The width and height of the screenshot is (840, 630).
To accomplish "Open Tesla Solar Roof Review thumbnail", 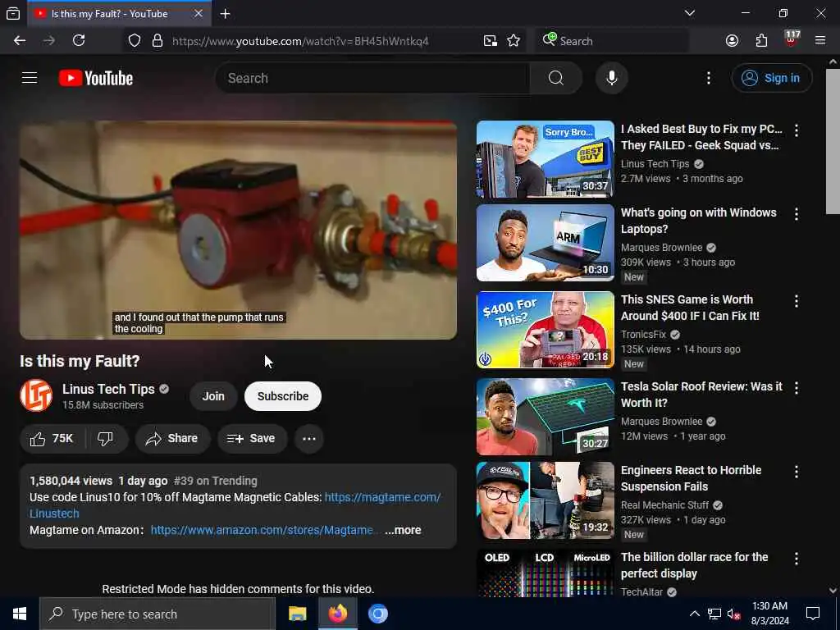I will click(546, 417).
